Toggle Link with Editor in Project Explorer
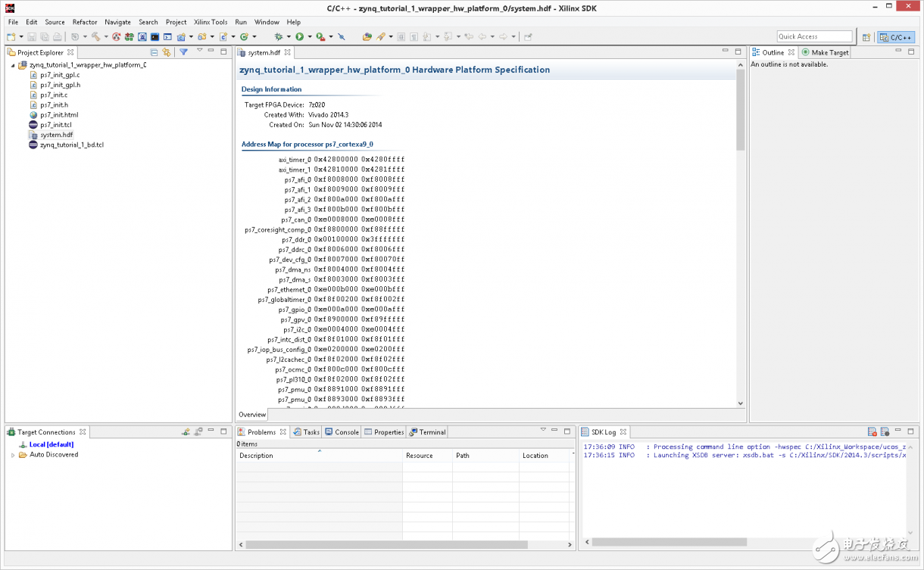924x570 pixels. click(x=167, y=52)
